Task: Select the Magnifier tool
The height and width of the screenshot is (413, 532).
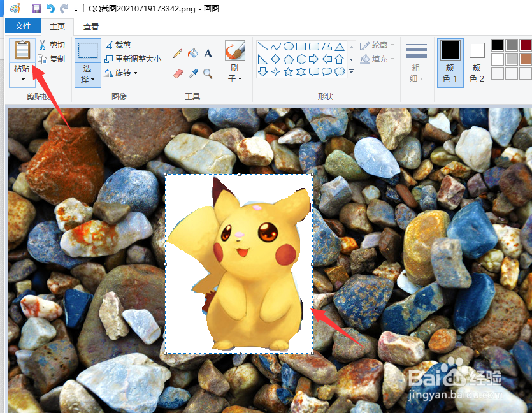Action: 208,73
